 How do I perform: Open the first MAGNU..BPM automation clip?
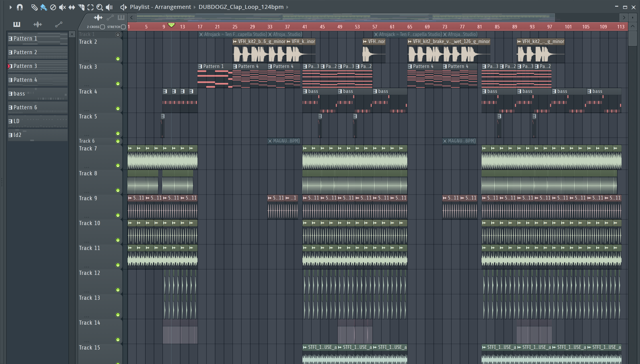[284, 141]
